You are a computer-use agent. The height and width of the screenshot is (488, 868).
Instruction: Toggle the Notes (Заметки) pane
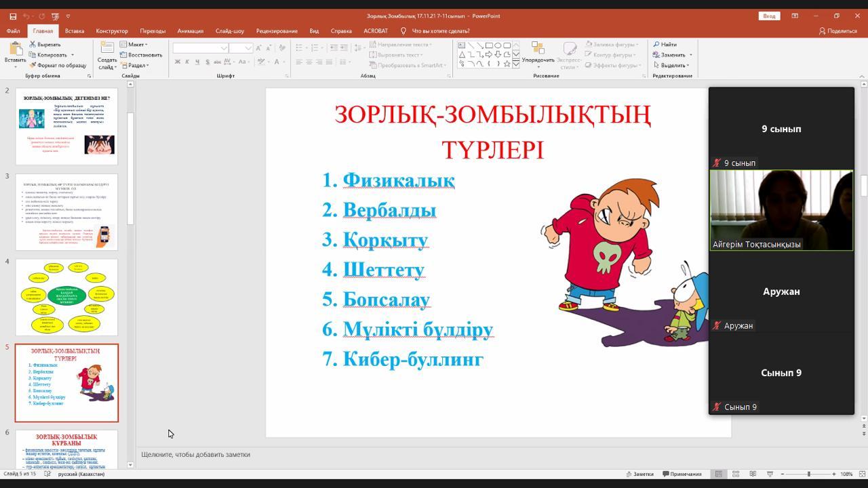(639, 474)
